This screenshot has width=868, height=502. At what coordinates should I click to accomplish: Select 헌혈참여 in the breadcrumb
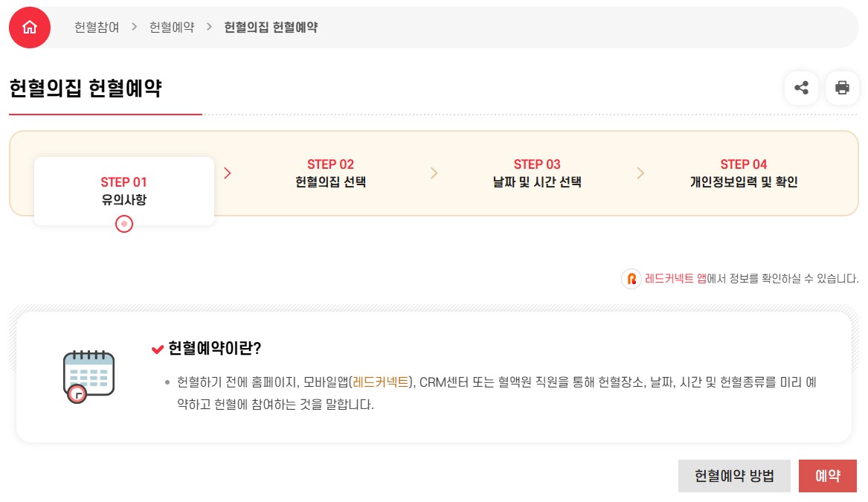tap(96, 27)
